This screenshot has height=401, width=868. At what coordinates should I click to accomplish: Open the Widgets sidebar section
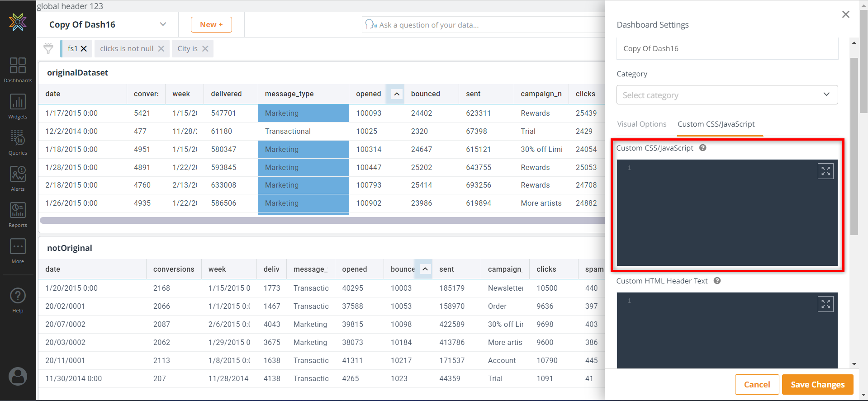click(x=18, y=106)
